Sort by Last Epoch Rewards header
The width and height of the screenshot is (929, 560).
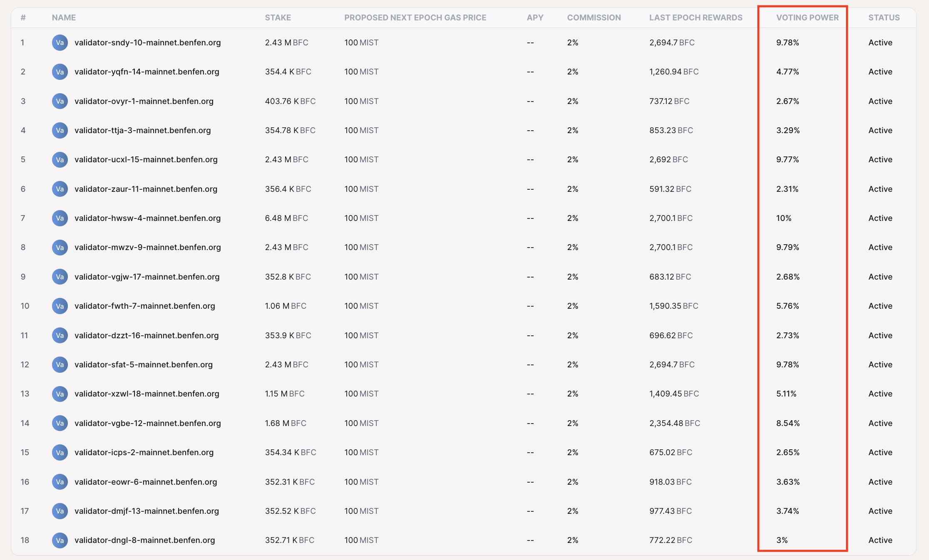(x=696, y=17)
